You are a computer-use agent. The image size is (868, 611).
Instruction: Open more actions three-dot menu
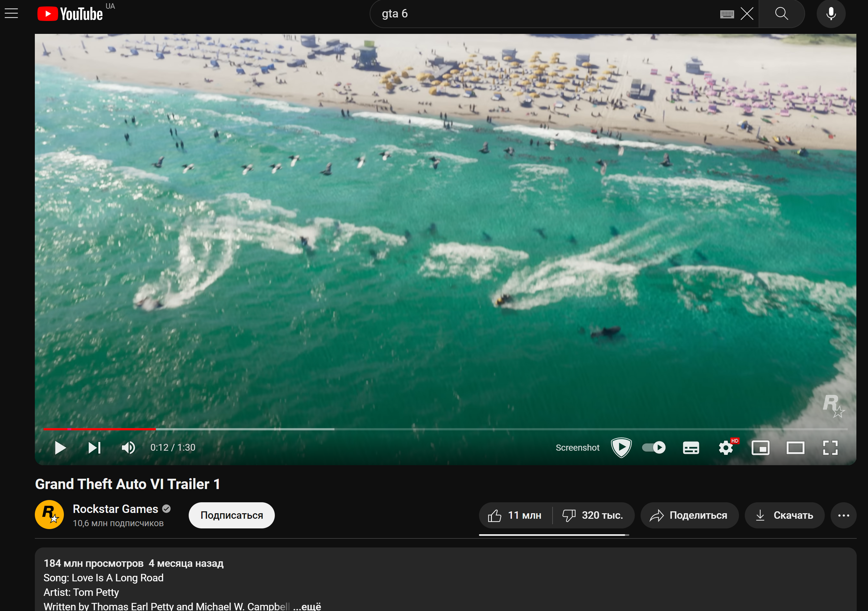pos(843,515)
